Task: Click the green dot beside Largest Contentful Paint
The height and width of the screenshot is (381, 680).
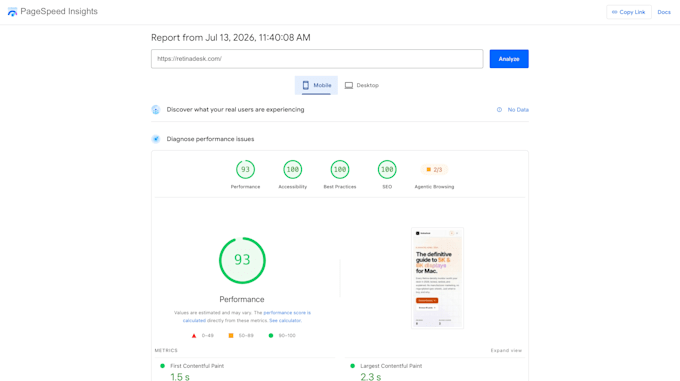Action: pos(353,366)
